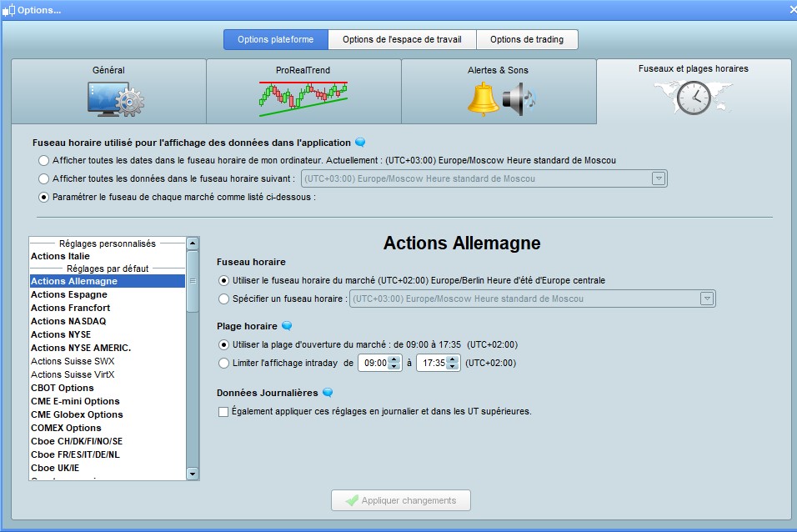Open Alertes & Sons bell icon
Viewport: 797px width, 532px height.
pyautogui.click(x=483, y=99)
